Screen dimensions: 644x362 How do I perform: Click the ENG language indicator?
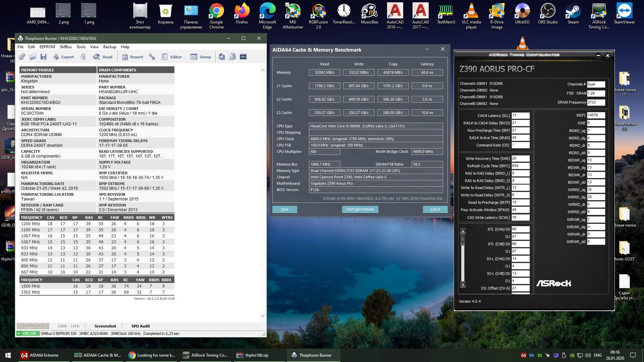pyautogui.click(x=598, y=355)
